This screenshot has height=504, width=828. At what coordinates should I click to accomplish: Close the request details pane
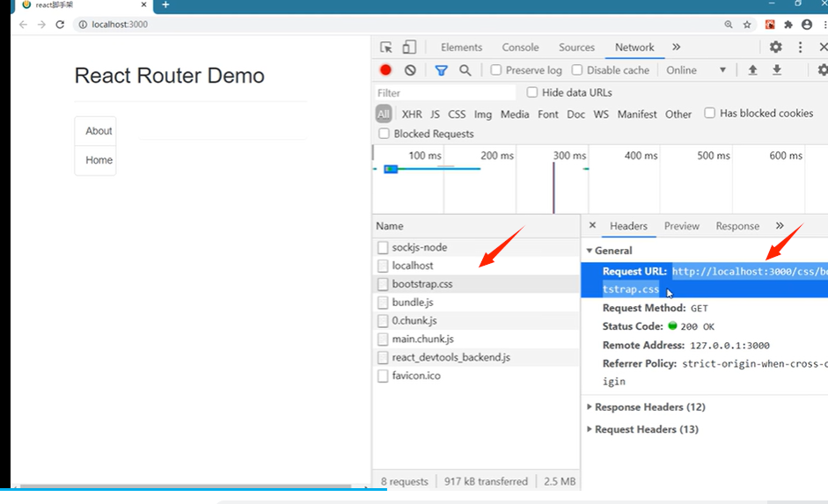click(x=592, y=225)
